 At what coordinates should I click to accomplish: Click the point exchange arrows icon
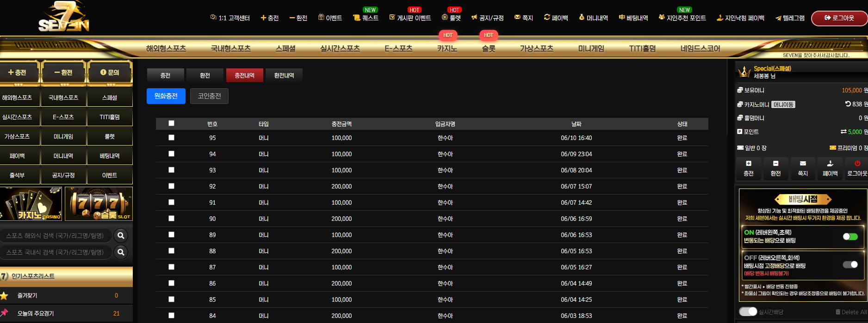coord(843,132)
